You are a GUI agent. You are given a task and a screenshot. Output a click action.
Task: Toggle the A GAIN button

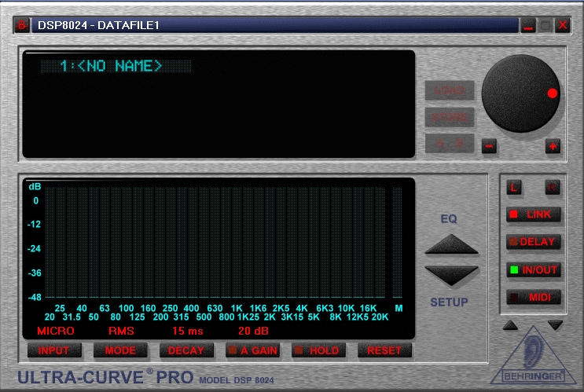point(252,350)
